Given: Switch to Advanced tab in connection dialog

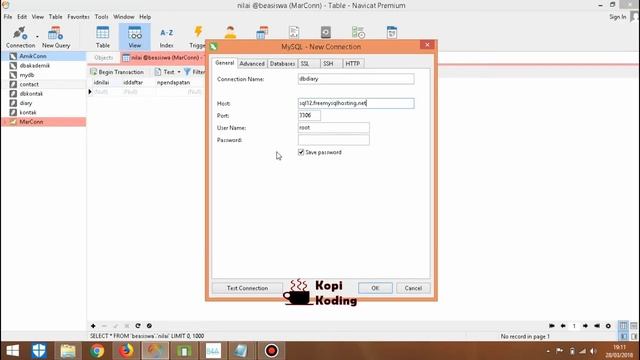Looking at the screenshot, I should pyautogui.click(x=252, y=64).
